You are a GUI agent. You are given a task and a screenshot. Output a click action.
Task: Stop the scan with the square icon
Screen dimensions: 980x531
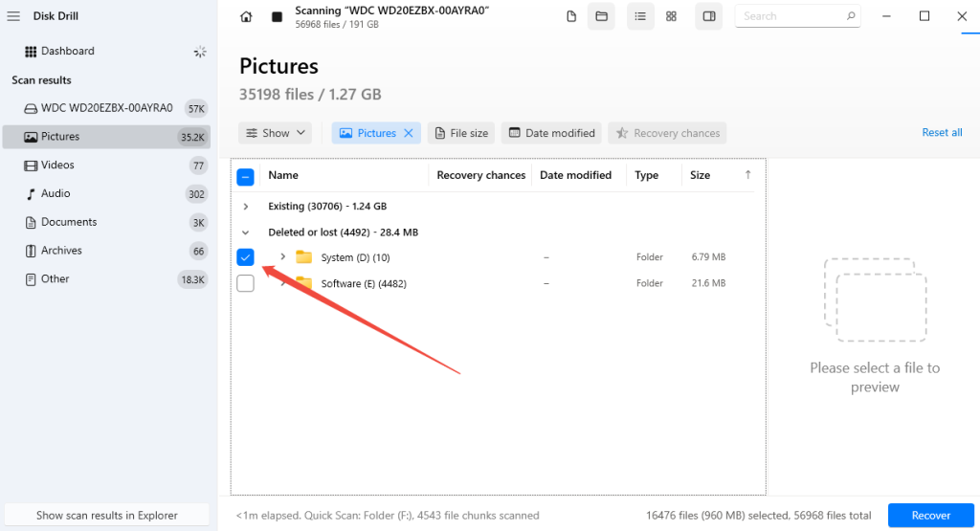pyautogui.click(x=277, y=16)
